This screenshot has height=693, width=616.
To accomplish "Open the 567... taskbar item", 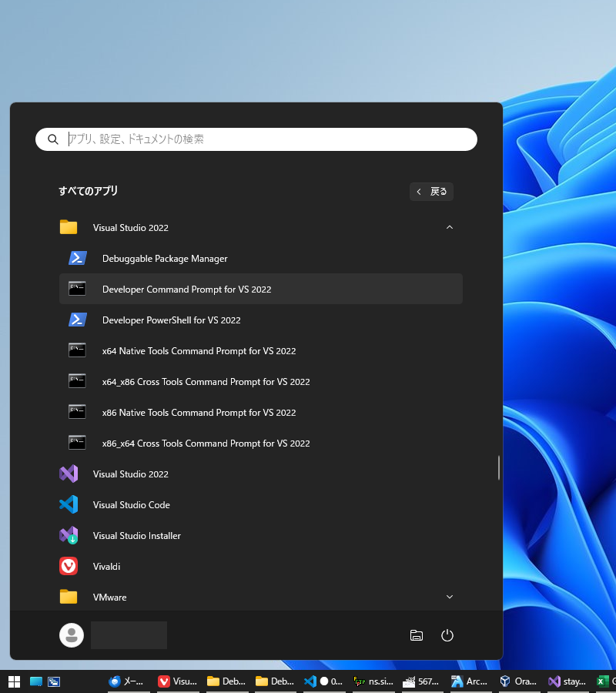I will pyautogui.click(x=421, y=681).
